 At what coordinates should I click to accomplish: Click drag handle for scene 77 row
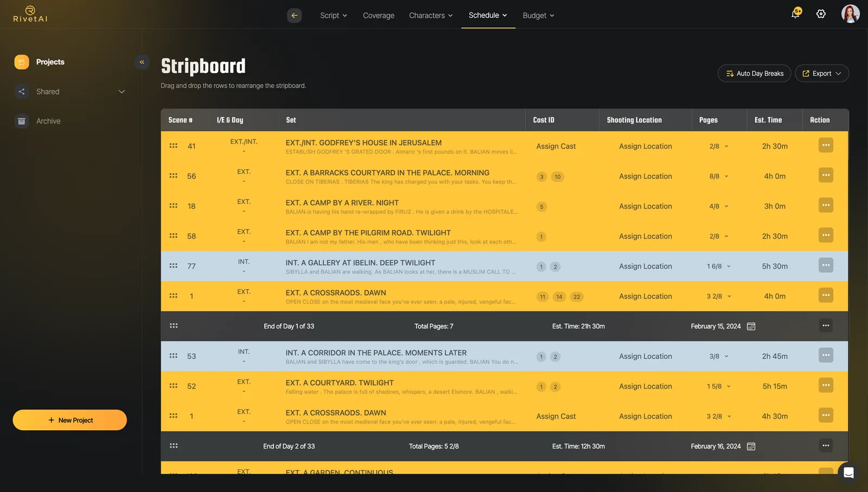[x=174, y=266]
